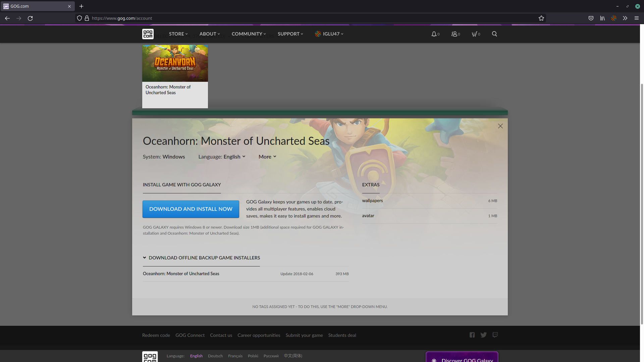Click Download and Install Now button

tap(191, 209)
